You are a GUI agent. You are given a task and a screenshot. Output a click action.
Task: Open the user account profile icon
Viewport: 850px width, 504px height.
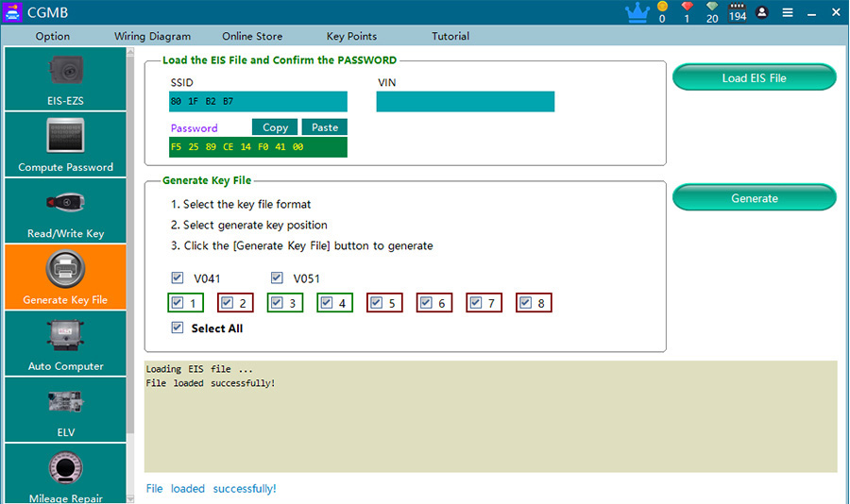pos(761,12)
